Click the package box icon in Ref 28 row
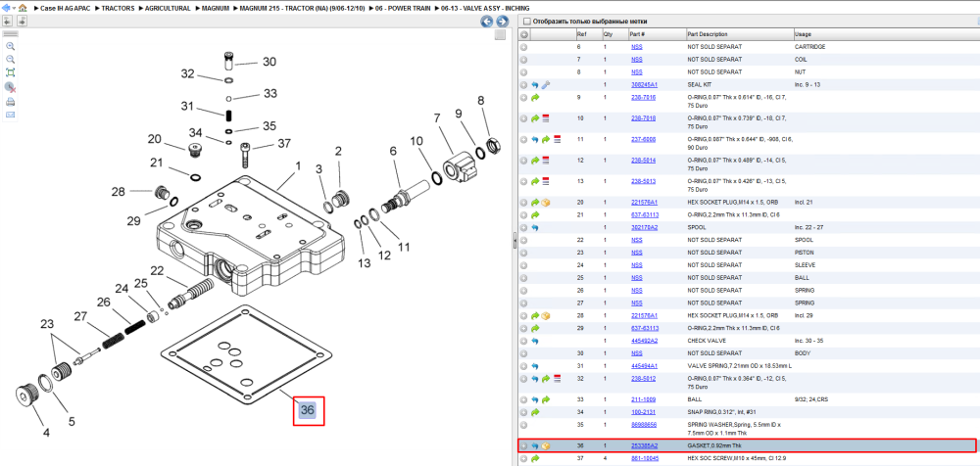Image resolution: width=980 pixels, height=466 pixels. (x=546, y=315)
